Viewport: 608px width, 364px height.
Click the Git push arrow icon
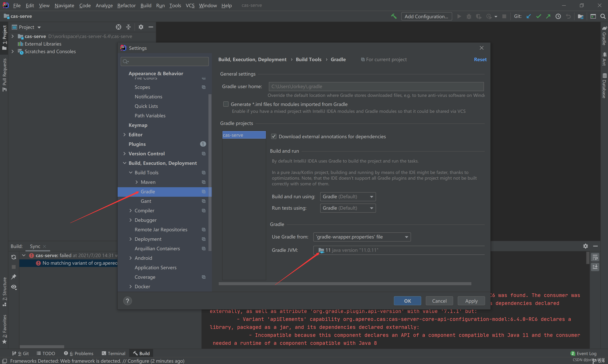point(548,16)
